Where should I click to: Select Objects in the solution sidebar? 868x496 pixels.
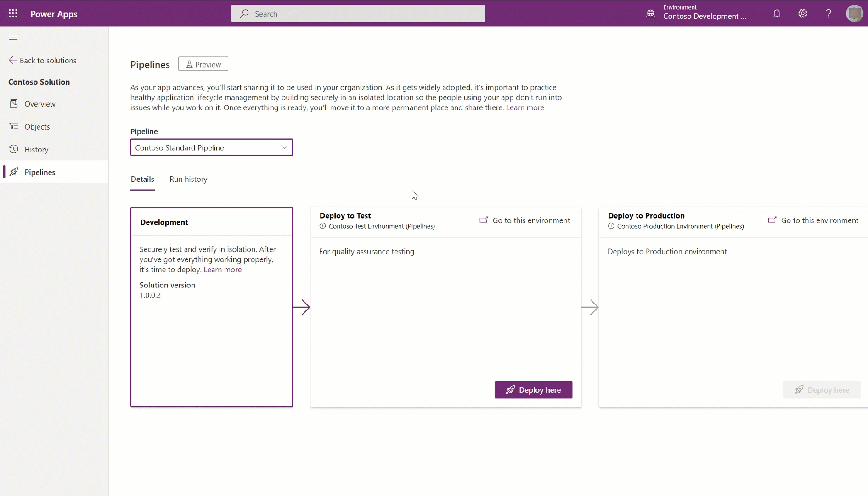tap(37, 126)
